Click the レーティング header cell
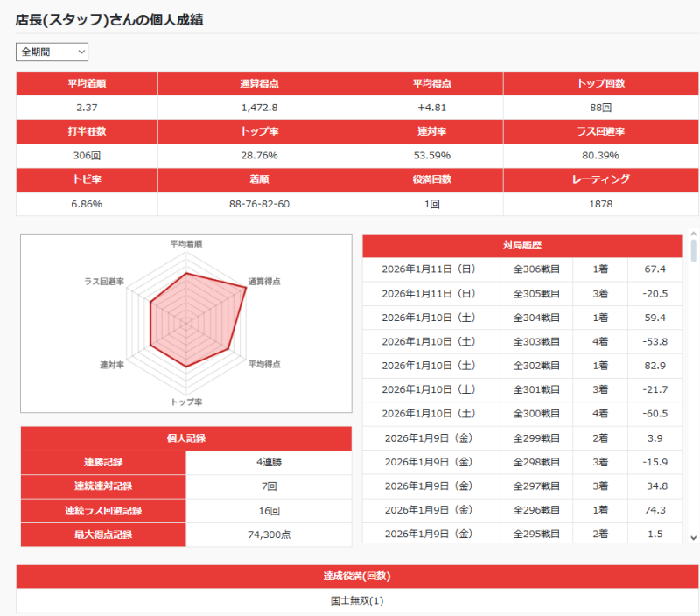The height and width of the screenshot is (616, 700). 601,179
